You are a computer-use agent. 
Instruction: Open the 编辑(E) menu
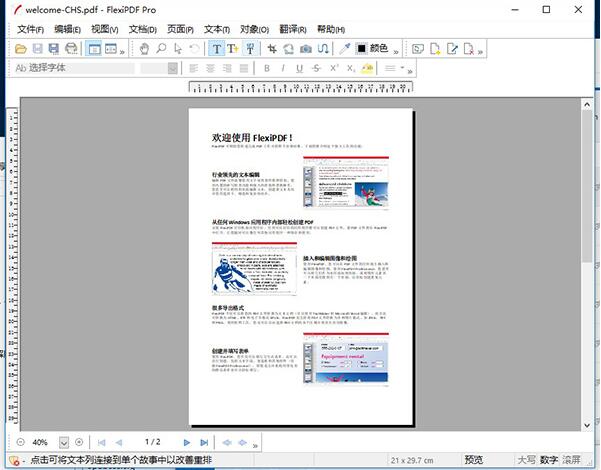click(67, 29)
